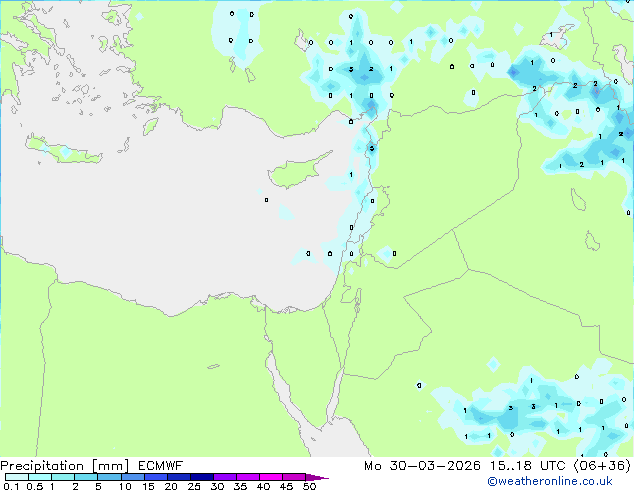Click the legend value '0.5'

pos(34,486)
